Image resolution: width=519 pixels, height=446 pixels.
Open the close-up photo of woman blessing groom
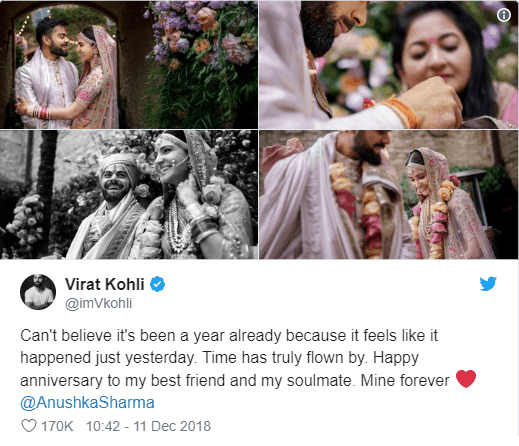tap(389, 64)
